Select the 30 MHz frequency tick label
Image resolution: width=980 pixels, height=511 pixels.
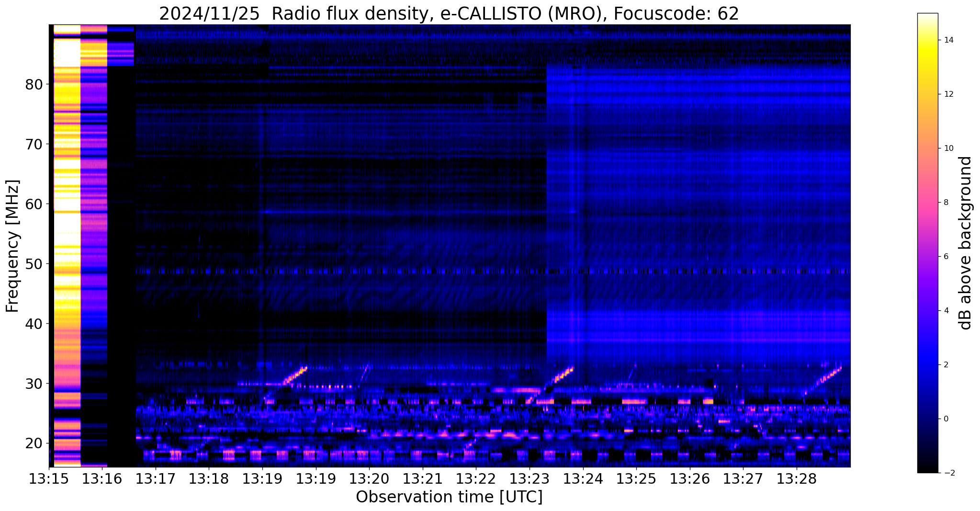coord(34,384)
